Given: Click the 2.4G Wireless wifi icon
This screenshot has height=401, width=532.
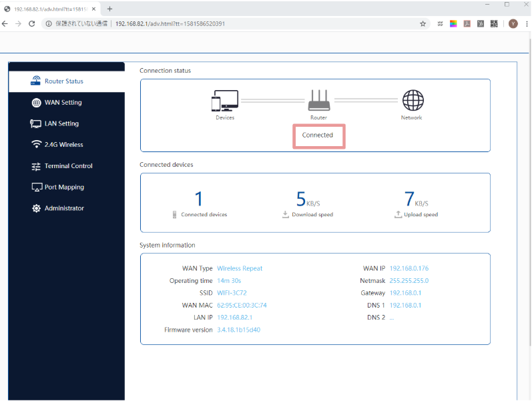Looking at the screenshot, I should pos(36,144).
